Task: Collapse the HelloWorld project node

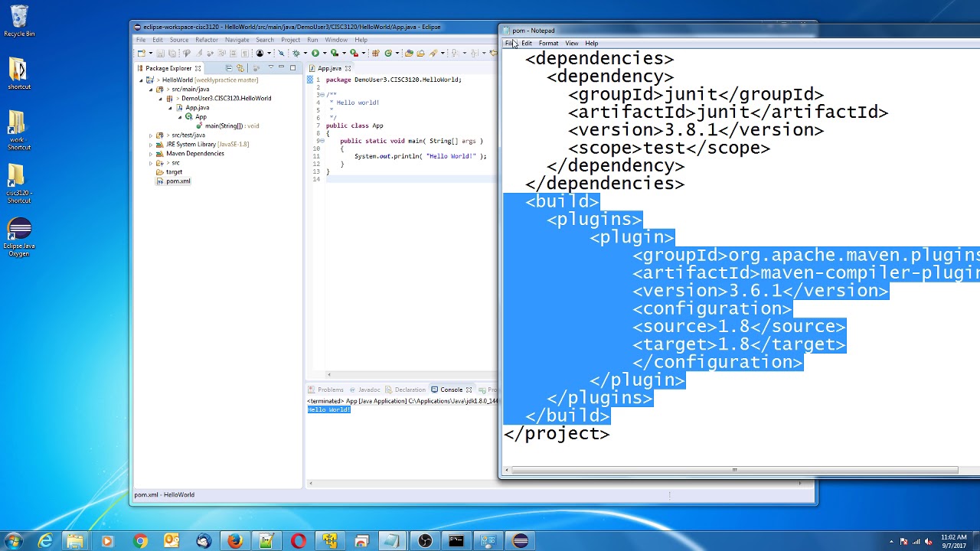Action: 142,80
